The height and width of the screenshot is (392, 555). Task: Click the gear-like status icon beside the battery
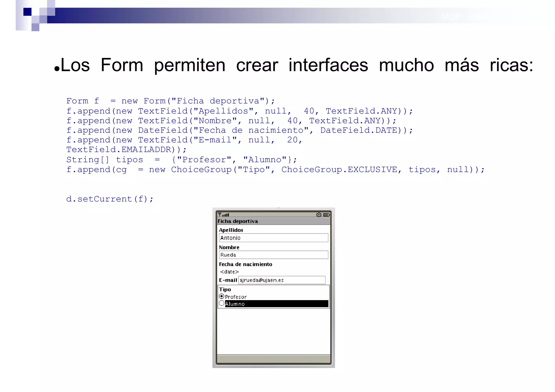[319, 215]
